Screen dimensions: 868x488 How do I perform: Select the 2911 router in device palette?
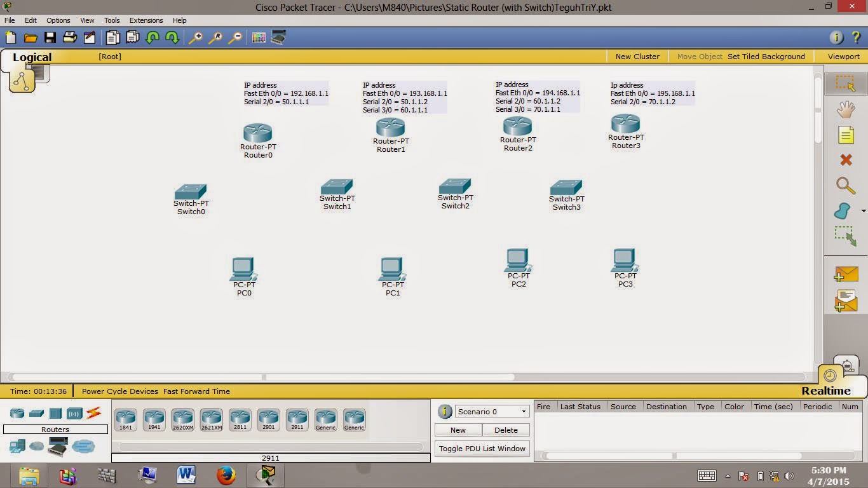(297, 418)
